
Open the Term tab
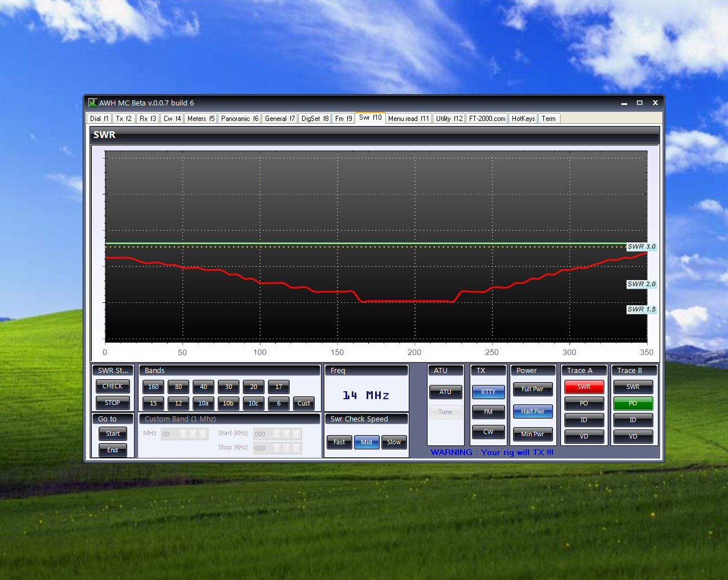(x=549, y=119)
